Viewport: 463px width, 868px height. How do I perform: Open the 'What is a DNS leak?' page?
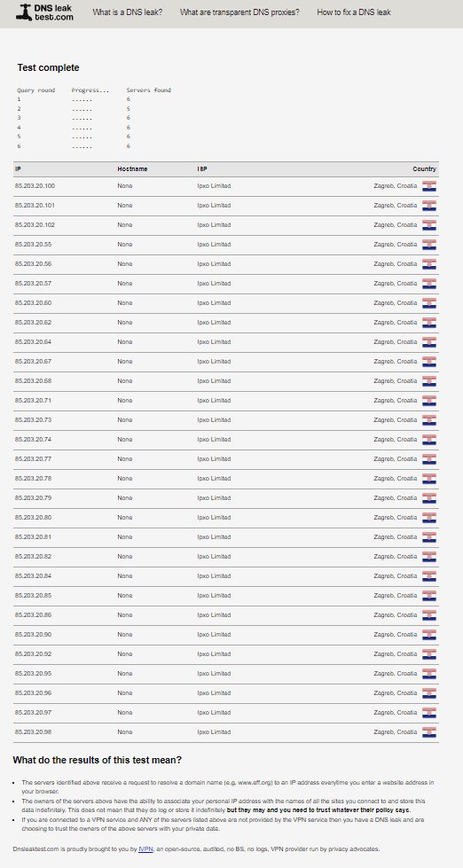pos(128,12)
